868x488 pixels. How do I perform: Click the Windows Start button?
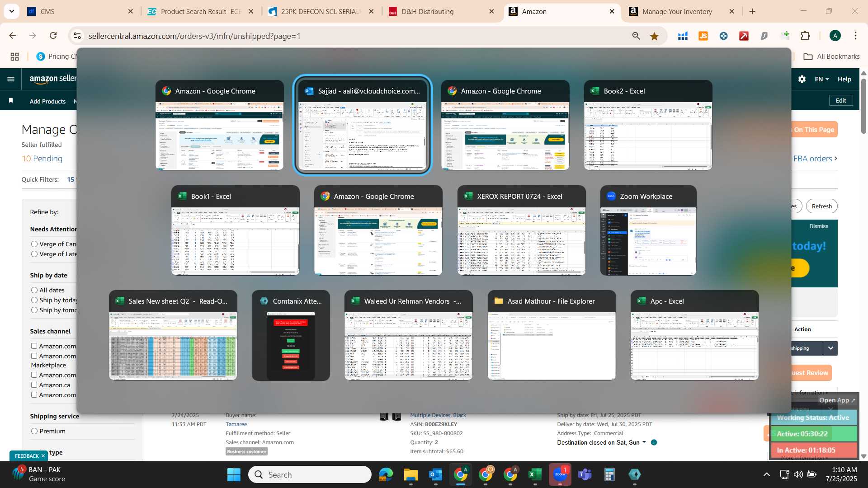234,474
